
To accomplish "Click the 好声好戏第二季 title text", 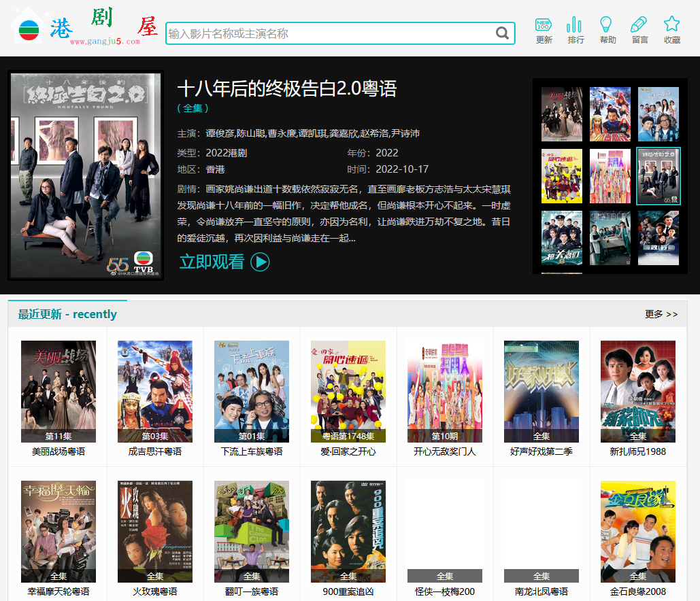I will (x=541, y=451).
